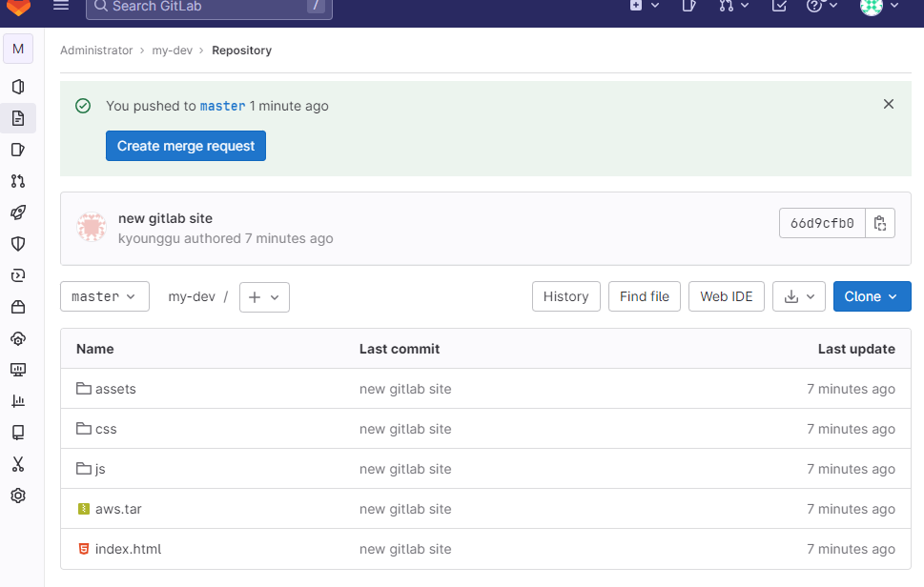This screenshot has height=587, width=924.
Task: Open the js folder
Action: [x=100, y=469]
